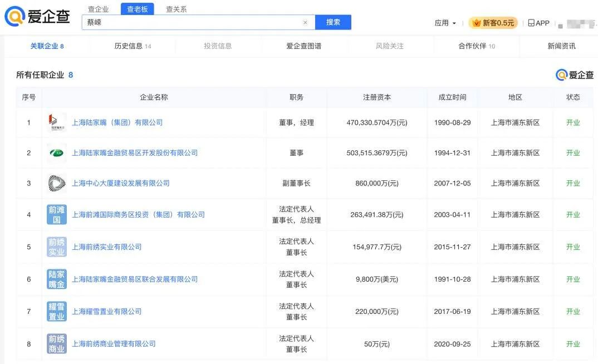Viewport: 598px width, 364px height.
Task: Click the 爱企查 logo at top left
Action: 37,16
